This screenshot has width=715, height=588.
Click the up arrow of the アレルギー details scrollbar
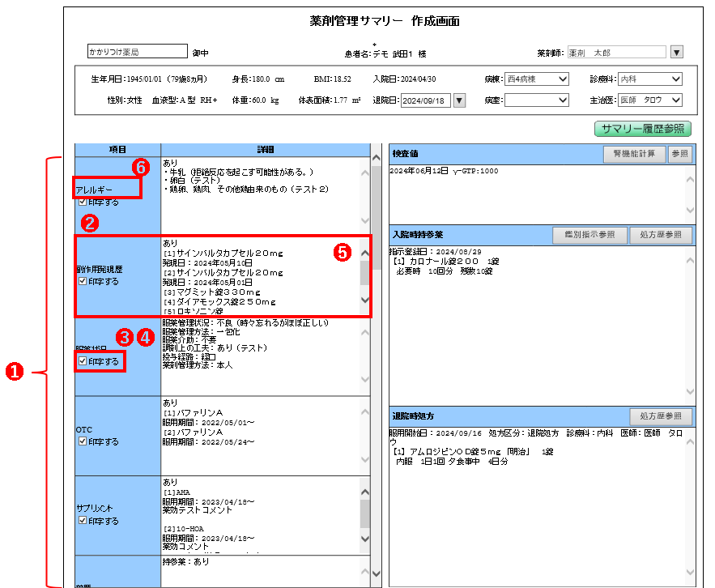[364, 173]
